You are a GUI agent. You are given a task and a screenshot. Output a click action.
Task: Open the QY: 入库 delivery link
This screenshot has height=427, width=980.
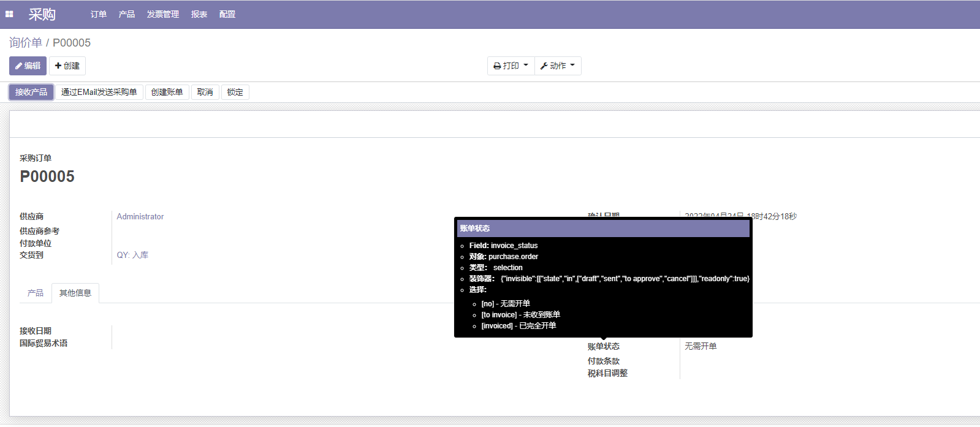pos(132,255)
